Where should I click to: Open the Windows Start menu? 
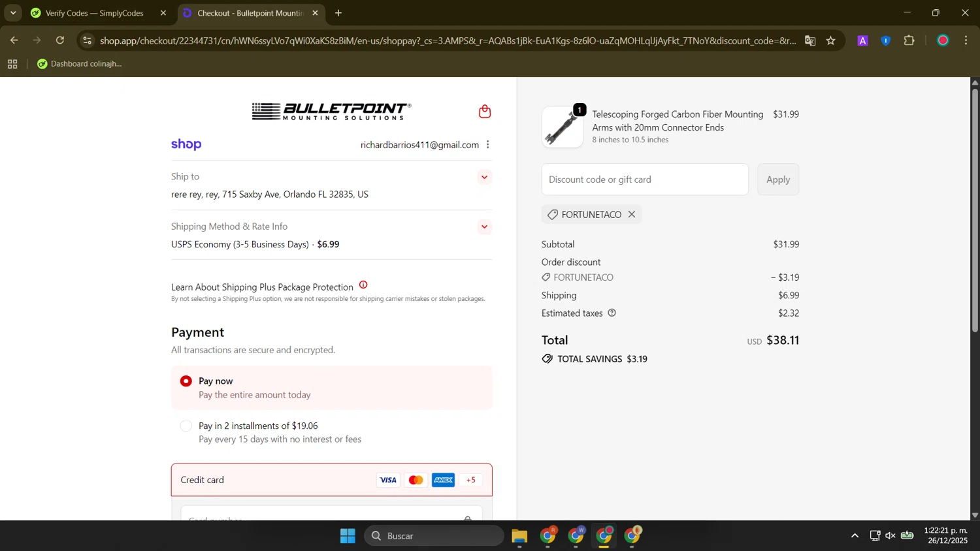(348, 536)
